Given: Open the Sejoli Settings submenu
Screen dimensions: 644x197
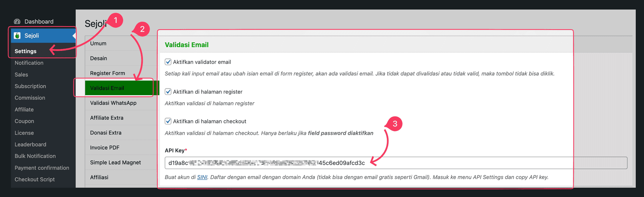Looking at the screenshot, I should [x=25, y=51].
